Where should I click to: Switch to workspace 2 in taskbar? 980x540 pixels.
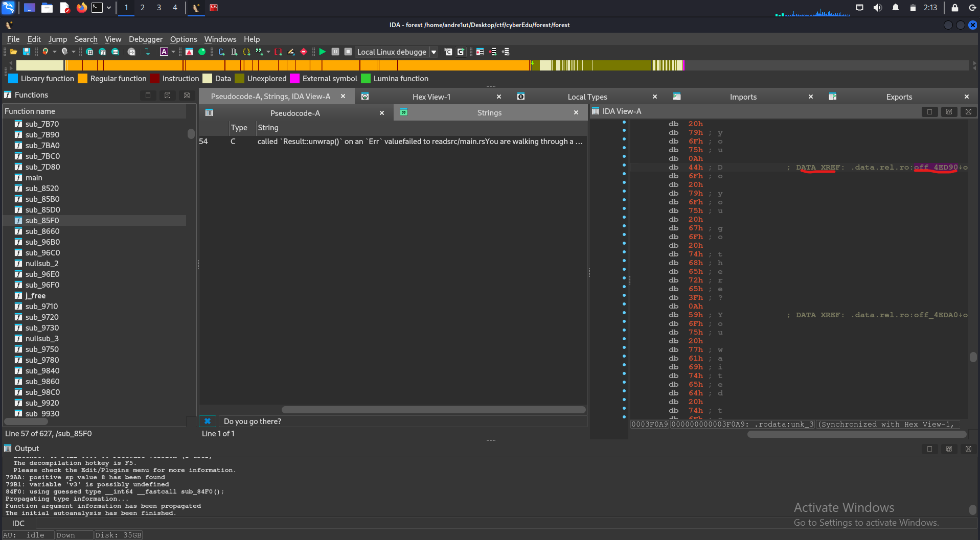[x=143, y=8]
